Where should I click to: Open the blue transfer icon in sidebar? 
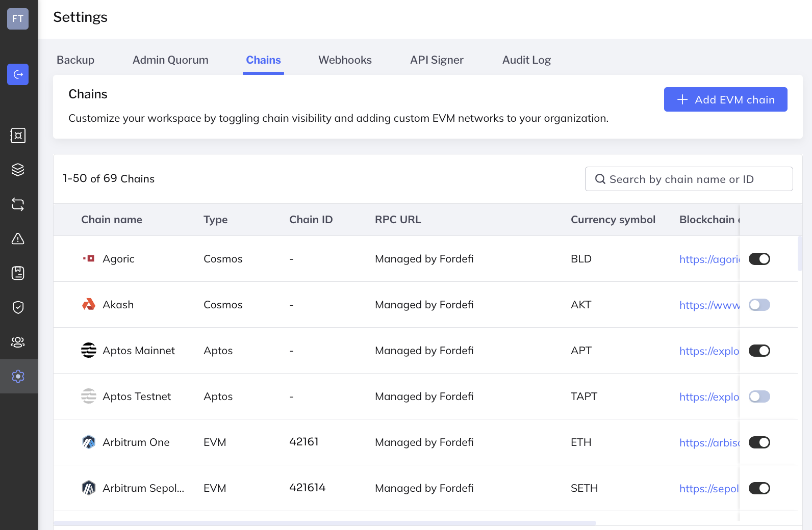coord(18,74)
